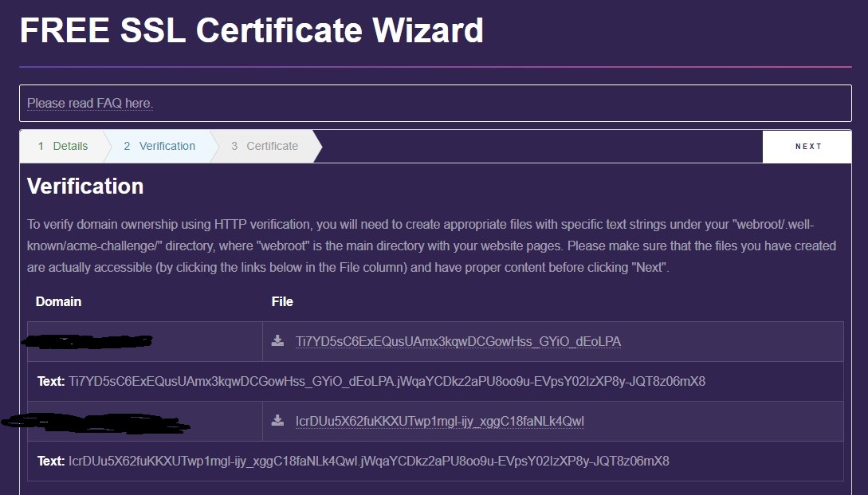Image resolution: width=868 pixels, height=495 pixels.
Task: Click the Verification section heading
Action: pyautogui.click(x=85, y=187)
